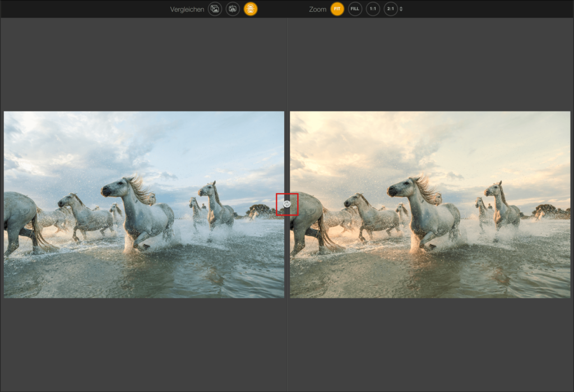
Task: Click the 'Vergleichen' label
Action: point(187,9)
